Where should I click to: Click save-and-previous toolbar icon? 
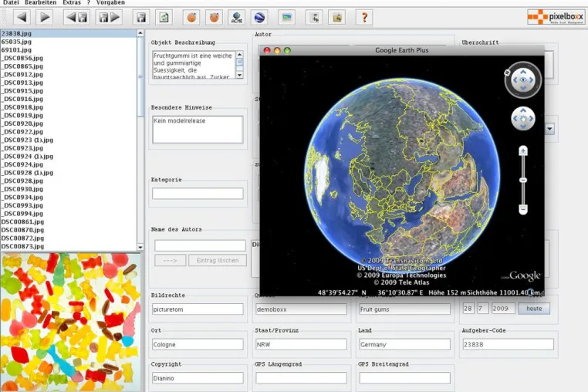[x=77, y=17]
